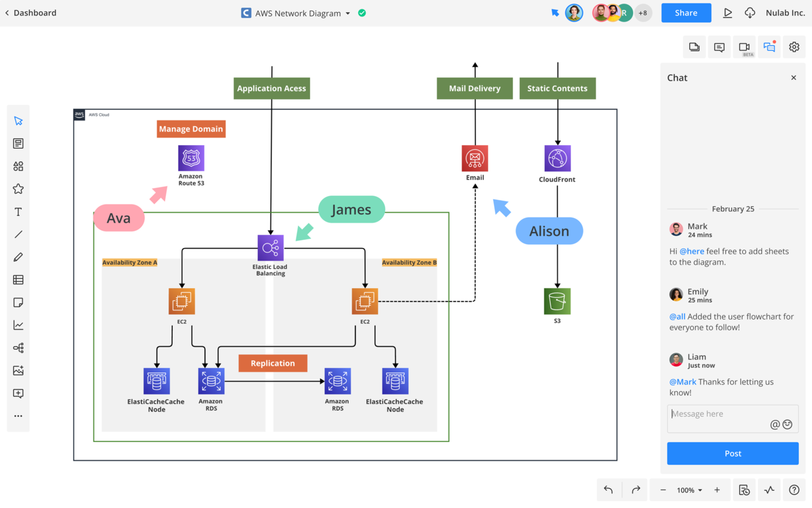Toggle the comments panel
The image size is (812, 508).
pyautogui.click(x=719, y=47)
